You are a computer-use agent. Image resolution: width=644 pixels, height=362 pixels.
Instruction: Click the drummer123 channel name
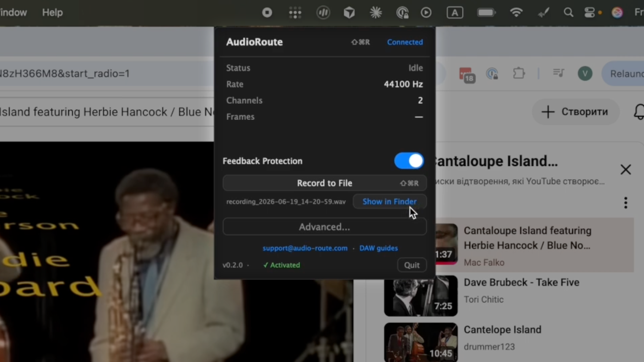point(489,347)
